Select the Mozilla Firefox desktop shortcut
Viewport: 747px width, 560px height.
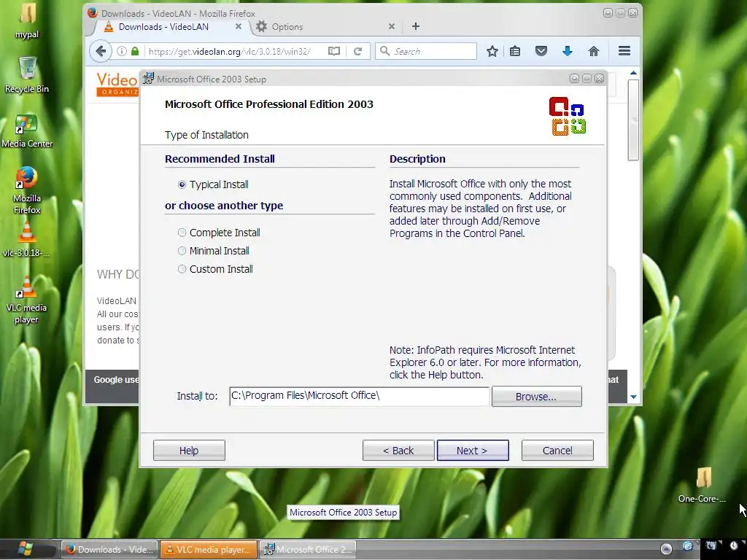point(27,190)
